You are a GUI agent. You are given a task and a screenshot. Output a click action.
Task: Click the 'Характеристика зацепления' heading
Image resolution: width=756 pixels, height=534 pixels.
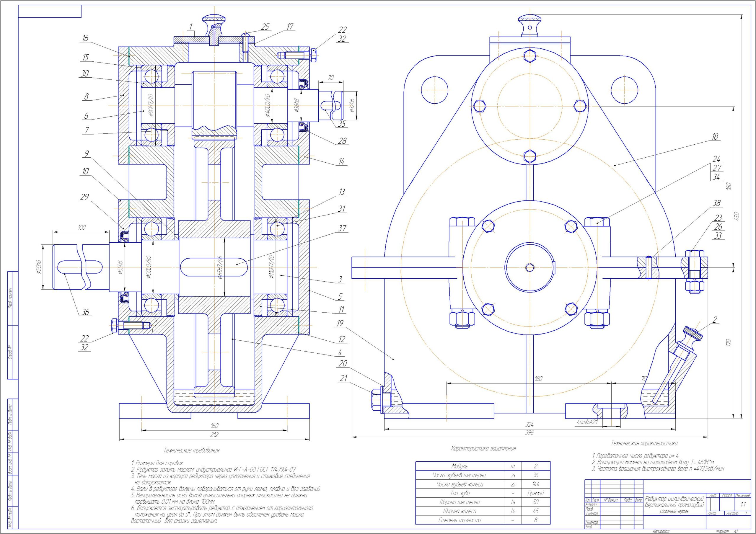click(483, 448)
